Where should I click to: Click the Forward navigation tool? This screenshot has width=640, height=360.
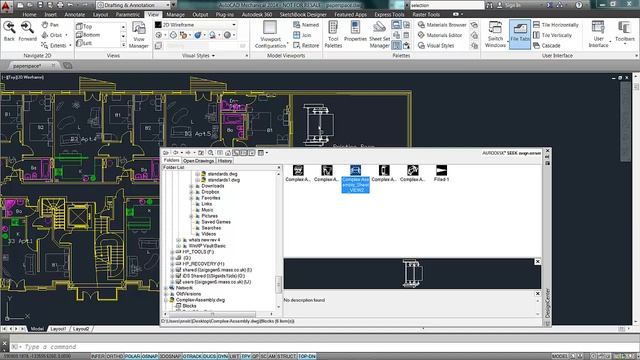[27, 31]
